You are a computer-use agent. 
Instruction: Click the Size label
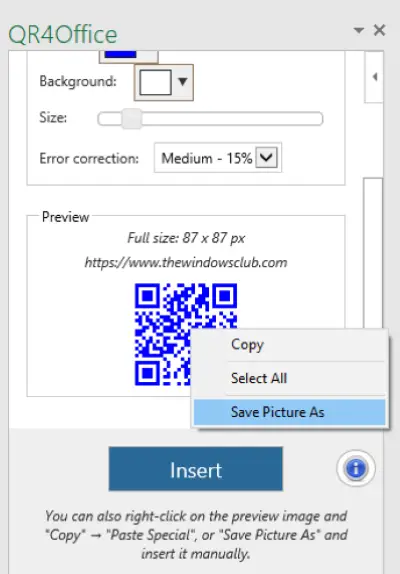(53, 118)
